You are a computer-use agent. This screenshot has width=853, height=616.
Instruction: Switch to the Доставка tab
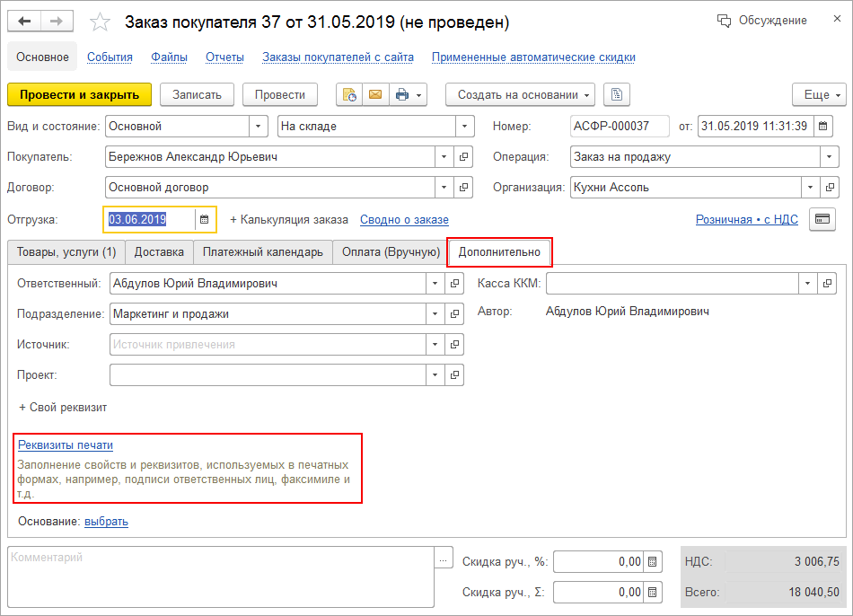[x=159, y=252]
